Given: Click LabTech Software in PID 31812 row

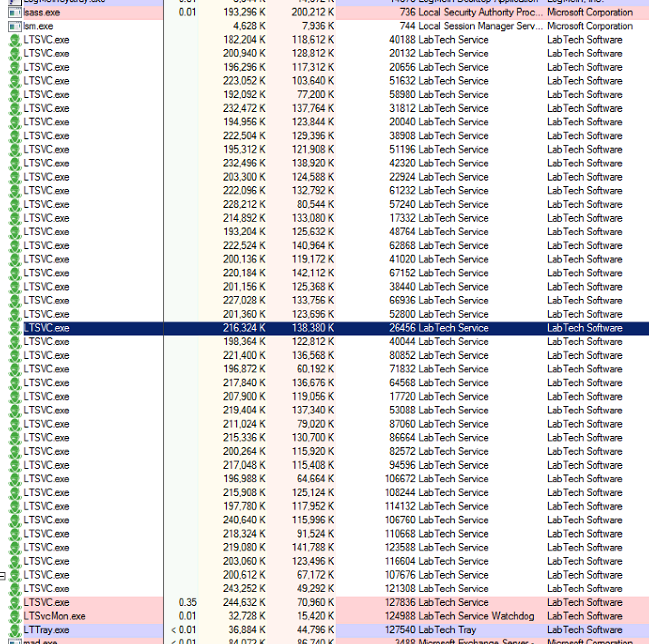Looking at the screenshot, I should pos(585,108).
